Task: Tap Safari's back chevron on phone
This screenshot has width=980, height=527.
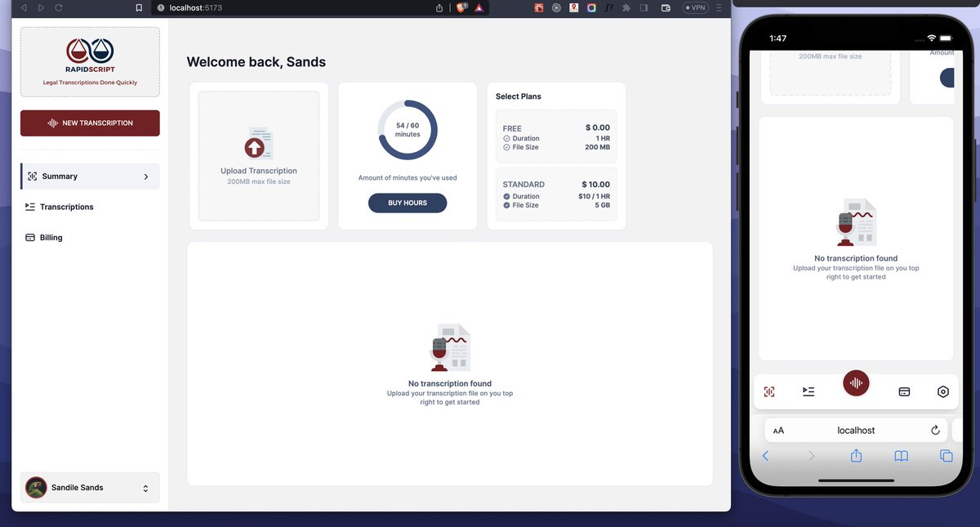Action: click(x=765, y=456)
